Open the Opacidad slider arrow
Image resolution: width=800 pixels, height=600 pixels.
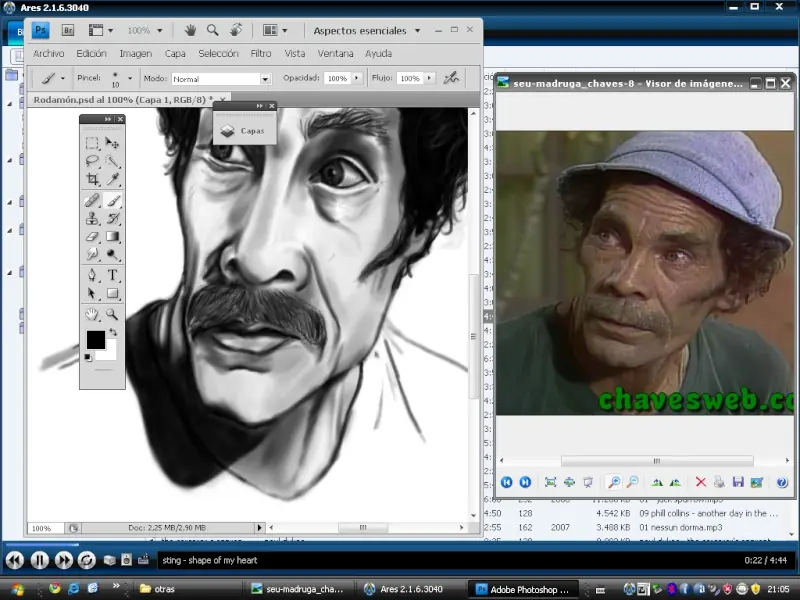tap(357, 78)
